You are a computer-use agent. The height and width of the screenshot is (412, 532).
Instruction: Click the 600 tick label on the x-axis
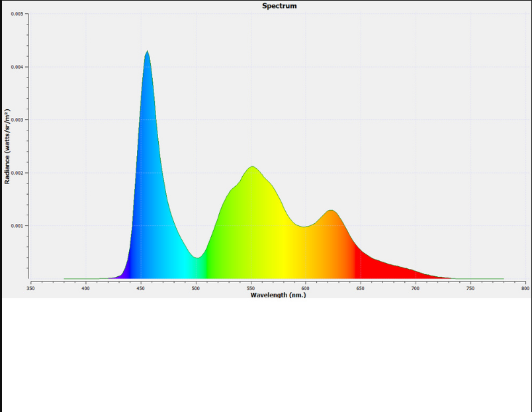click(305, 288)
